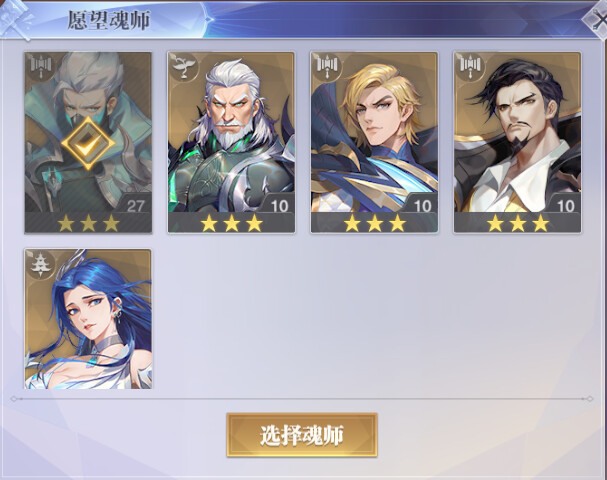Click the 10 count badge on white-bearded card
This screenshot has width=607, height=480.
click(x=279, y=205)
